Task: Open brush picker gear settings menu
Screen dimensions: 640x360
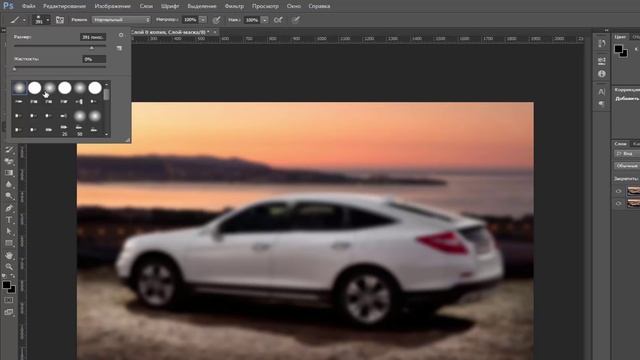Action: tap(121, 36)
